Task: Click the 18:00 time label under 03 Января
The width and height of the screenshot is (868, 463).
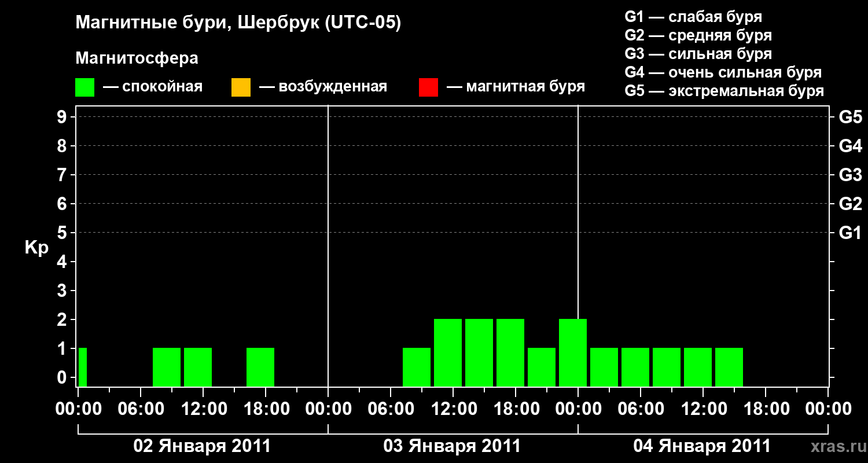Action: point(516,409)
